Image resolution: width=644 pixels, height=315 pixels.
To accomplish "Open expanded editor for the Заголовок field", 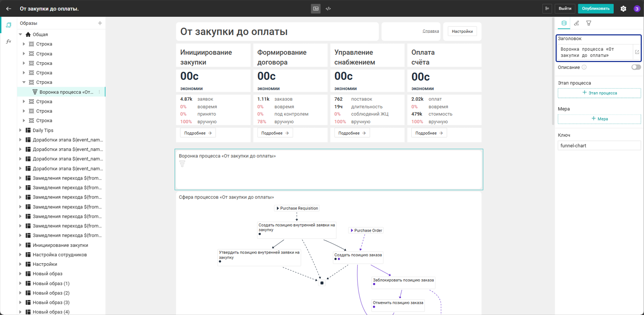I will coord(637,52).
